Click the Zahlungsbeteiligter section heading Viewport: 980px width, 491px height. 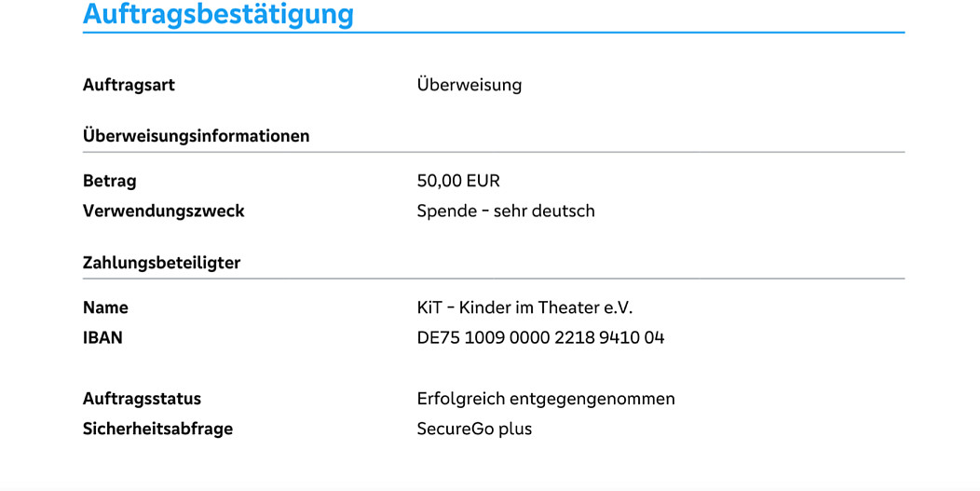point(161,263)
